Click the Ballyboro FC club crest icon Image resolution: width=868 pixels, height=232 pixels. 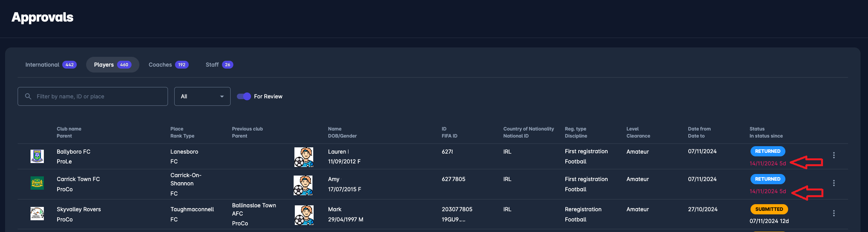pyautogui.click(x=37, y=156)
